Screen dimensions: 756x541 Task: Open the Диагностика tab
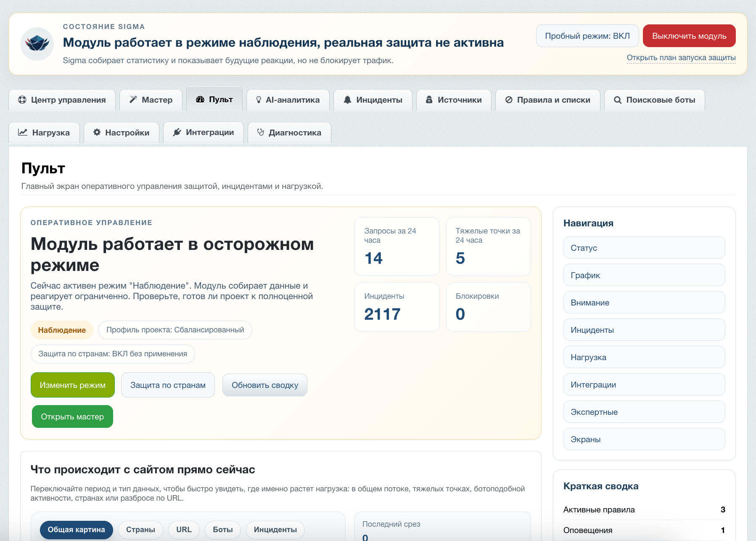coord(289,133)
